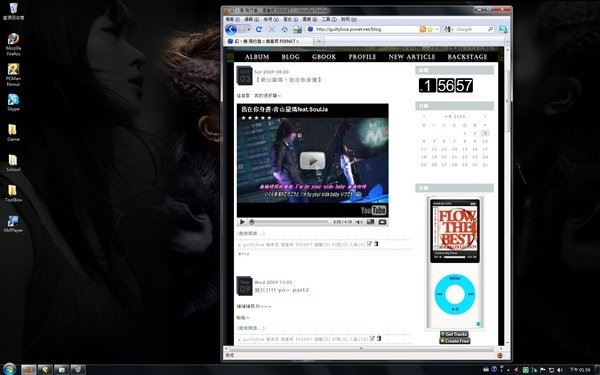
Task: Open the ALBUM tab on the blog
Action: [257, 57]
